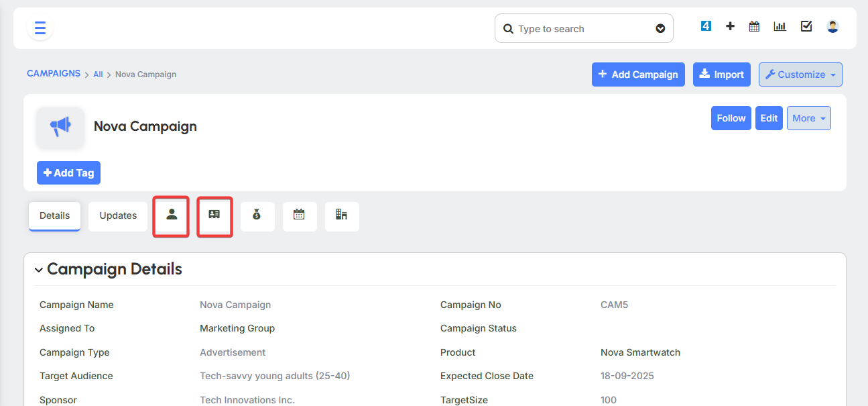The width and height of the screenshot is (868, 406).
Task: Open the More dropdown menu
Action: [x=808, y=118]
